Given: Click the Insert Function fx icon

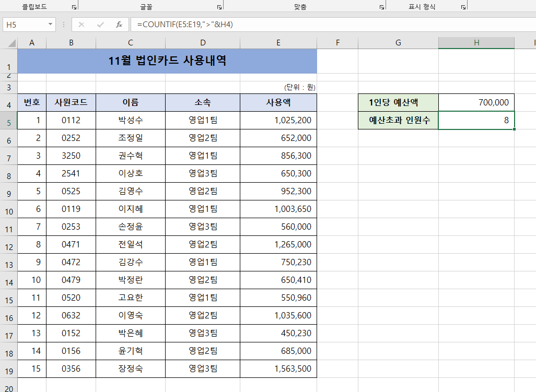Looking at the screenshot, I should pyautogui.click(x=119, y=25).
